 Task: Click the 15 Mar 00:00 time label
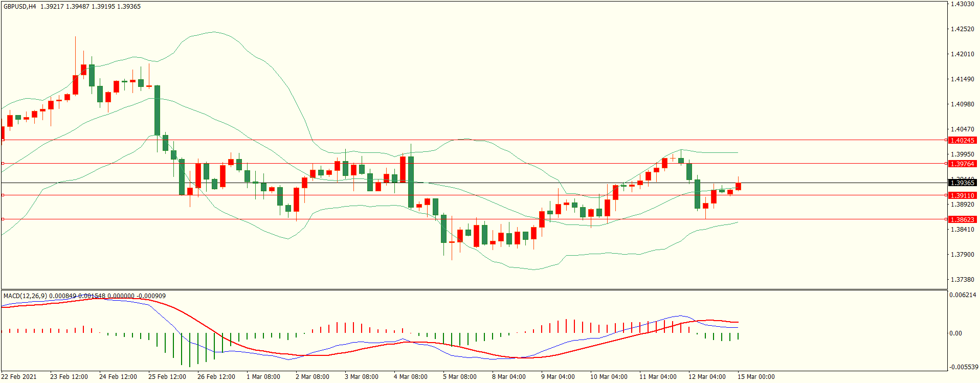tap(756, 377)
